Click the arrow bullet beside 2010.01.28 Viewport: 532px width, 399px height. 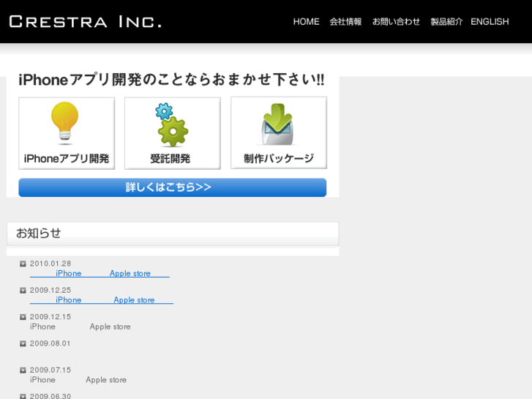(x=23, y=264)
